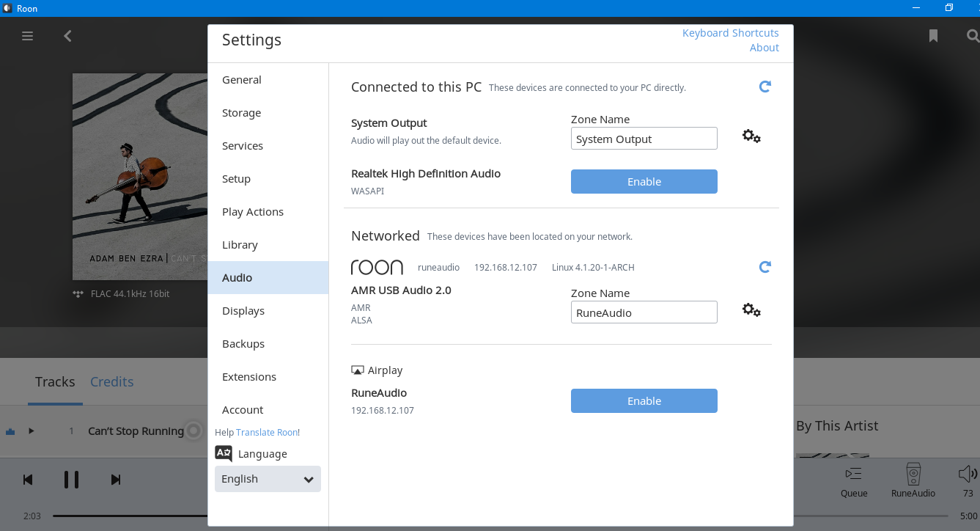Click the WASAPI label
This screenshot has width=980, height=531.
click(367, 191)
